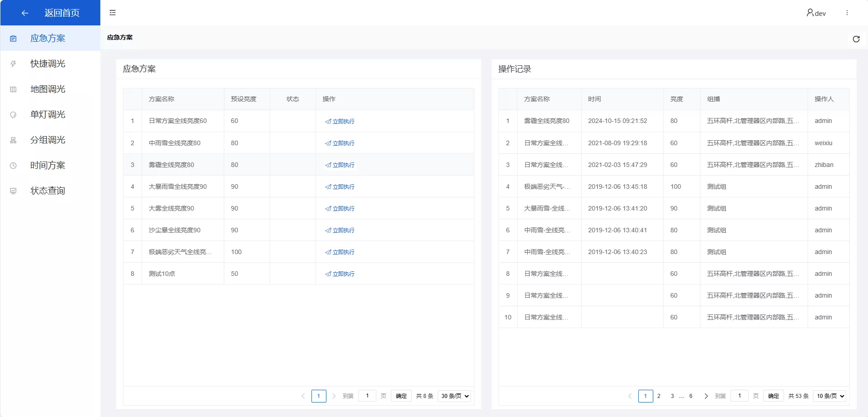868x417 pixels.
Task: Execute 测试10点 with 立即执行
Action: (x=340, y=274)
